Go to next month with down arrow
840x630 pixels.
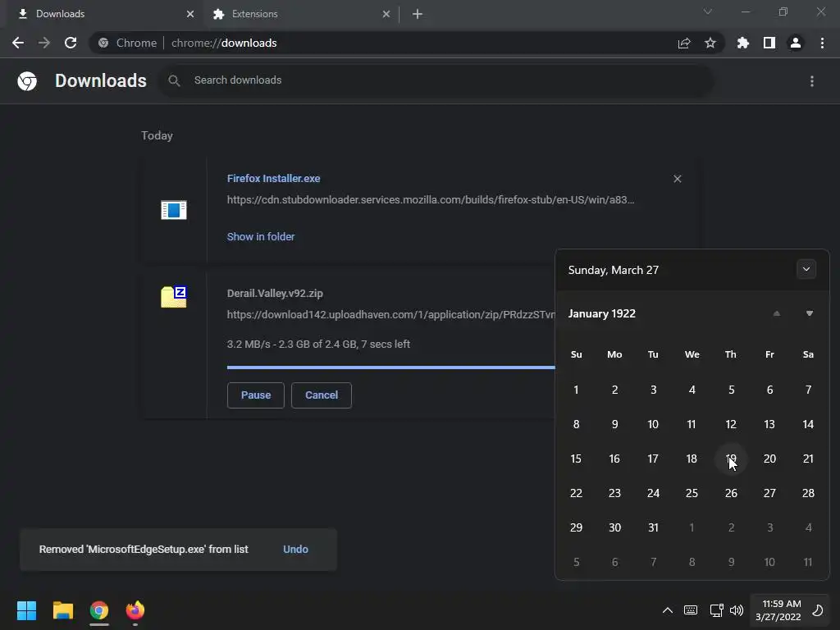click(x=810, y=313)
